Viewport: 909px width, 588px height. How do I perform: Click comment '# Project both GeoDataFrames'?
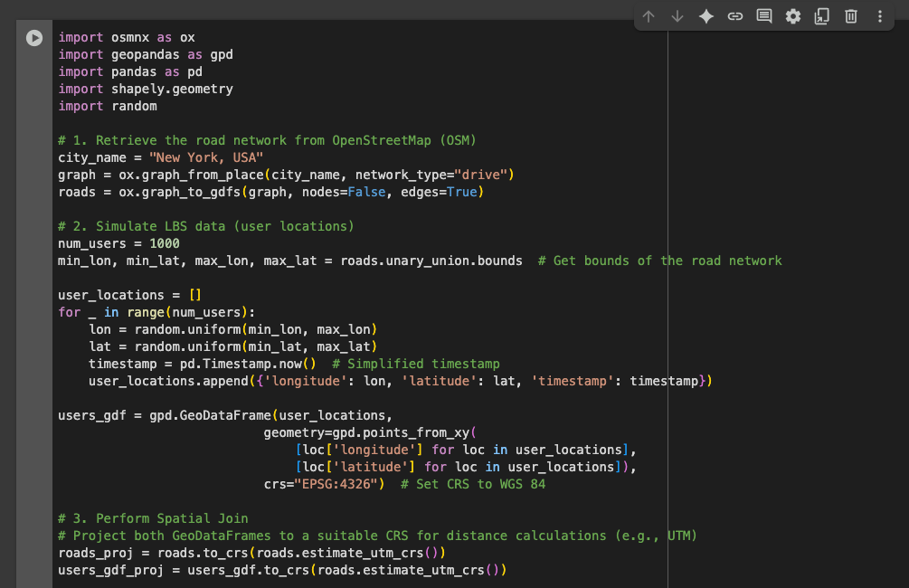[x=377, y=536]
